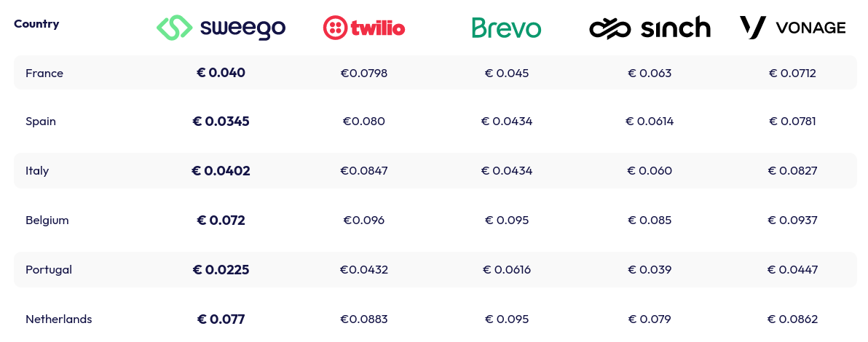The height and width of the screenshot is (342, 868).
Task: Click the Sweego logo
Action: (221, 28)
